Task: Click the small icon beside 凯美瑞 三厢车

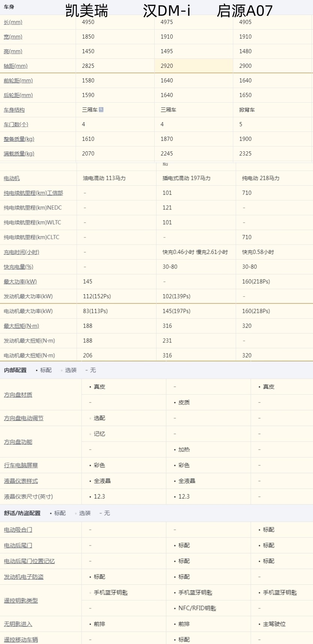Action: coord(101,110)
